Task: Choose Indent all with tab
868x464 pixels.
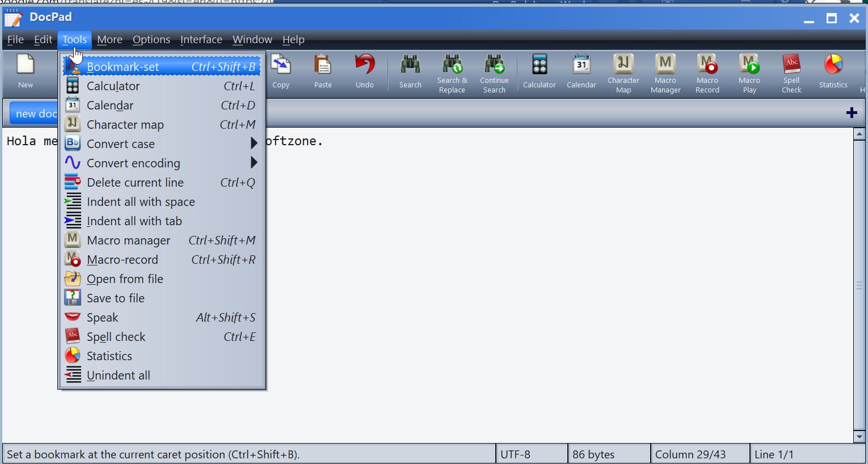Action: (162, 221)
